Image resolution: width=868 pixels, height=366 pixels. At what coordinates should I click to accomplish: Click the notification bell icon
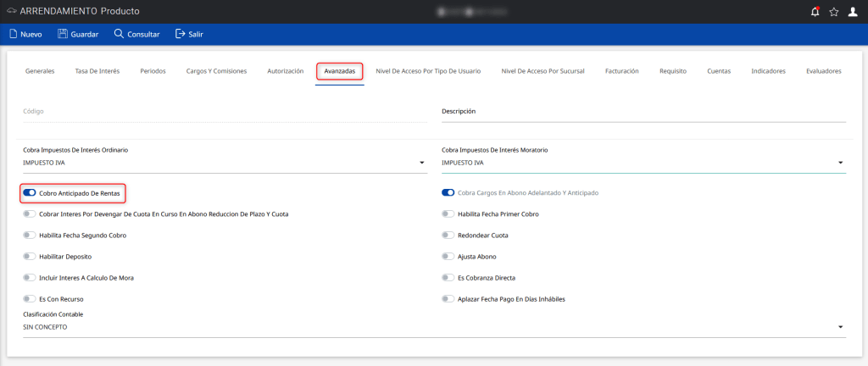click(815, 12)
